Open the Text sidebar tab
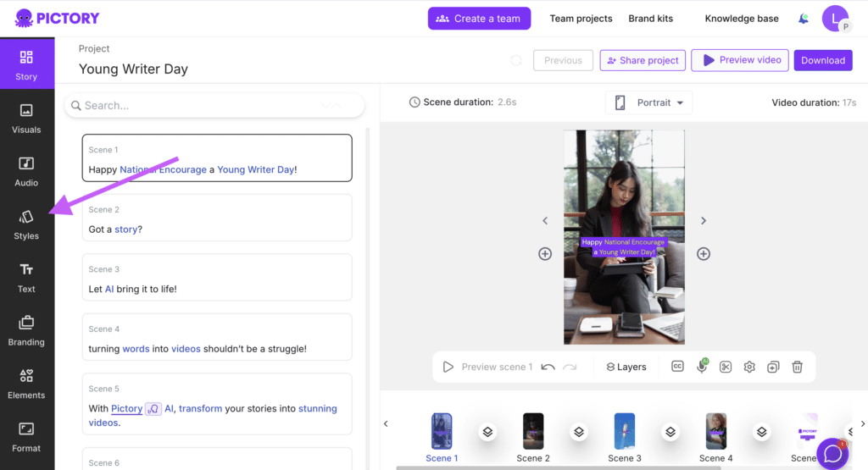868x470 pixels. pos(26,278)
